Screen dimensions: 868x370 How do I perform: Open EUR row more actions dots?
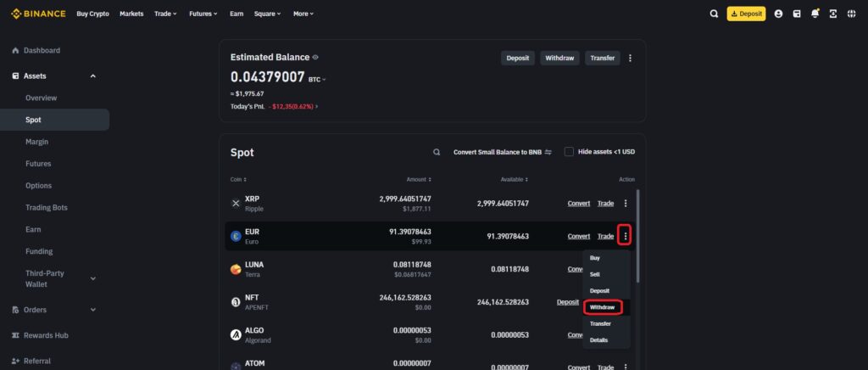click(626, 237)
